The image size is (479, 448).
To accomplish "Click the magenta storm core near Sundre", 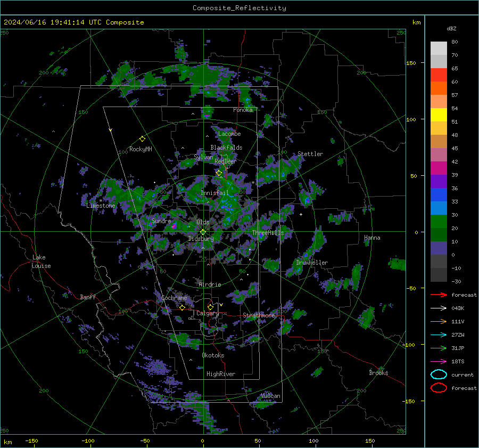I will click(174, 226).
